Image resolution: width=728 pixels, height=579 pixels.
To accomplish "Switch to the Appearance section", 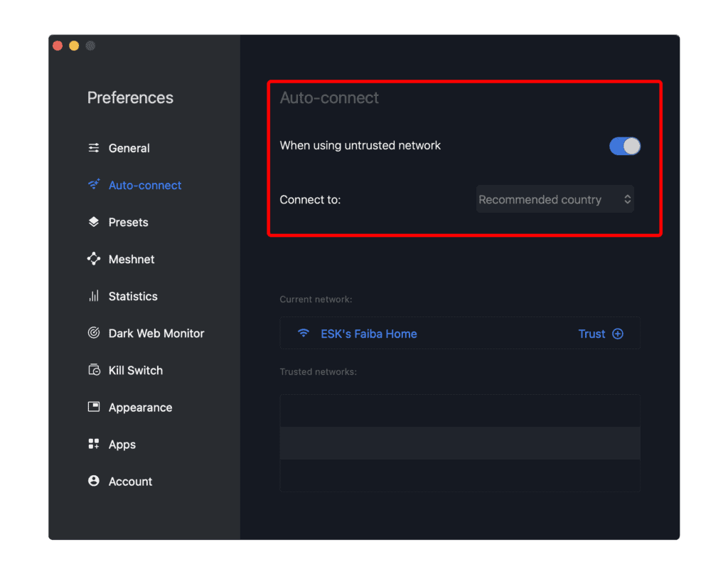I will point(140,408).
